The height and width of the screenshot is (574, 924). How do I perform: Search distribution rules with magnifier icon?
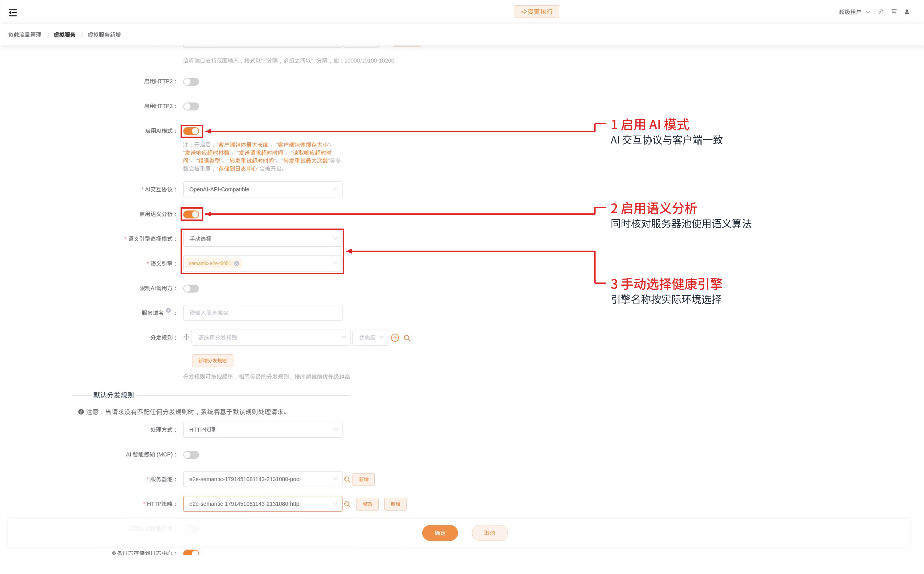[x=407, y=338]
